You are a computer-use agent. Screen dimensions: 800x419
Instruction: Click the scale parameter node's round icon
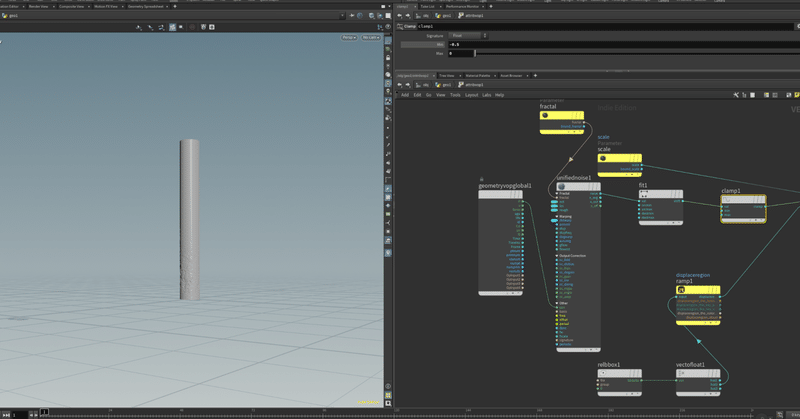pyautogui.click(x=603, y=158)
